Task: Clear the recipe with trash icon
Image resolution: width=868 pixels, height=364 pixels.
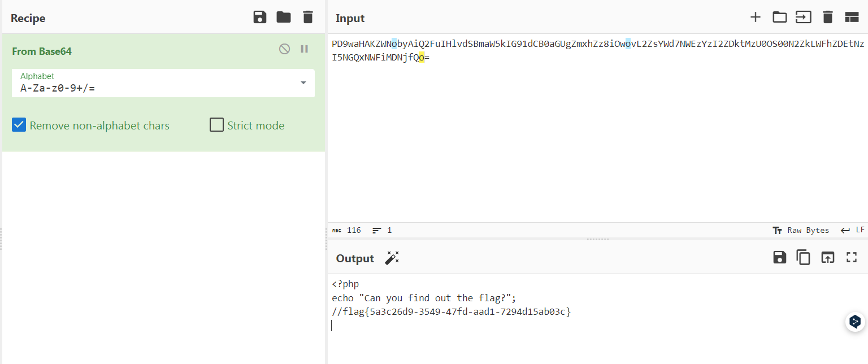Action: 307,18
